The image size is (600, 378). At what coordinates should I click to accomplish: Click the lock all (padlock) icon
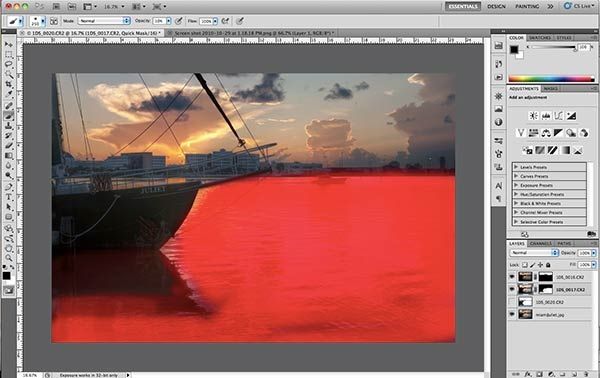pyautogui.click(x=548, y=265)
